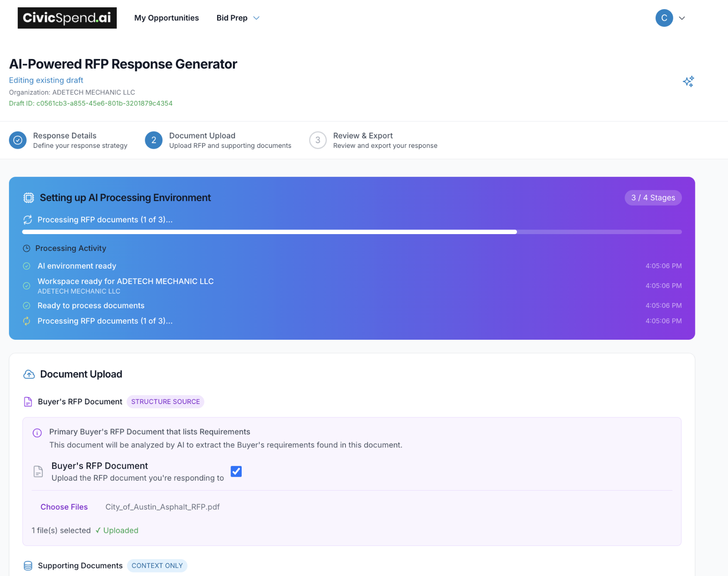Click the user avatar circle labeled C
728x576 pixels.
pos(664,18)
